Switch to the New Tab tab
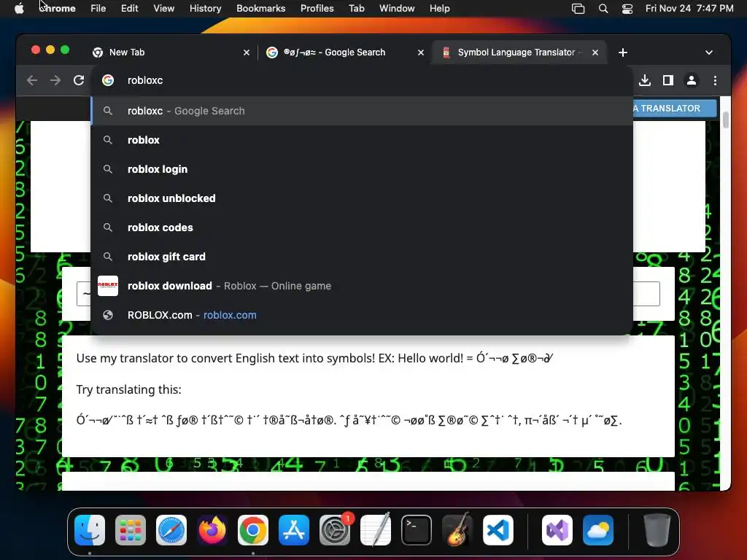 pos(171,52)
